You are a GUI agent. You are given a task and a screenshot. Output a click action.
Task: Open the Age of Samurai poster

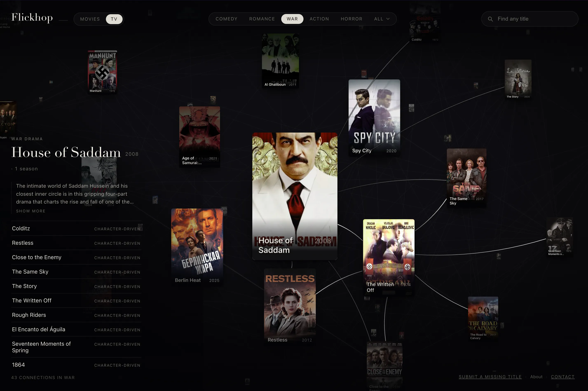[199, 137]
